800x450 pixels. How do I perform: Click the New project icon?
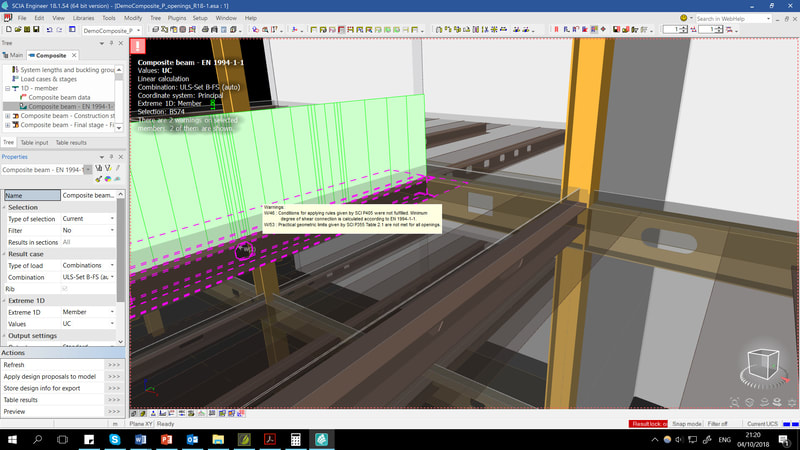pos(9,30)
